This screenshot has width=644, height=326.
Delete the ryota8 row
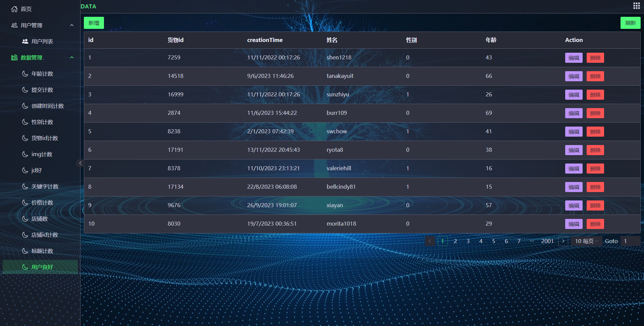pos(595,150)
